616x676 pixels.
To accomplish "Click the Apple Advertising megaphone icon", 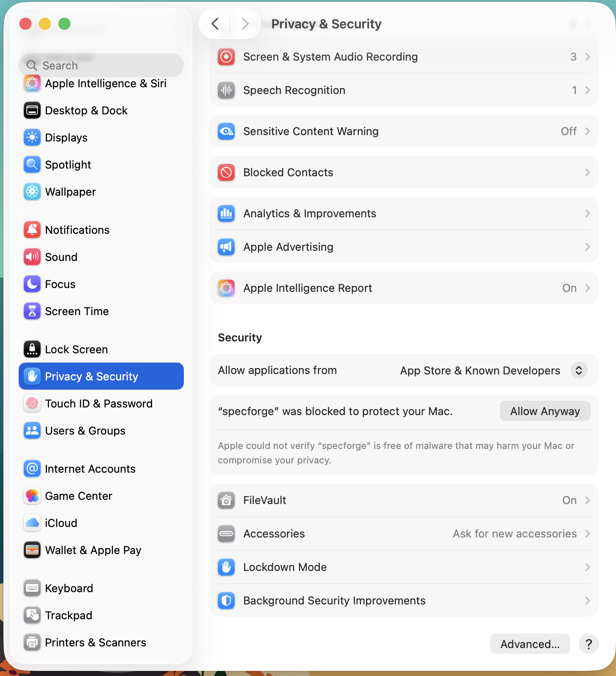I will coord(226,247).
